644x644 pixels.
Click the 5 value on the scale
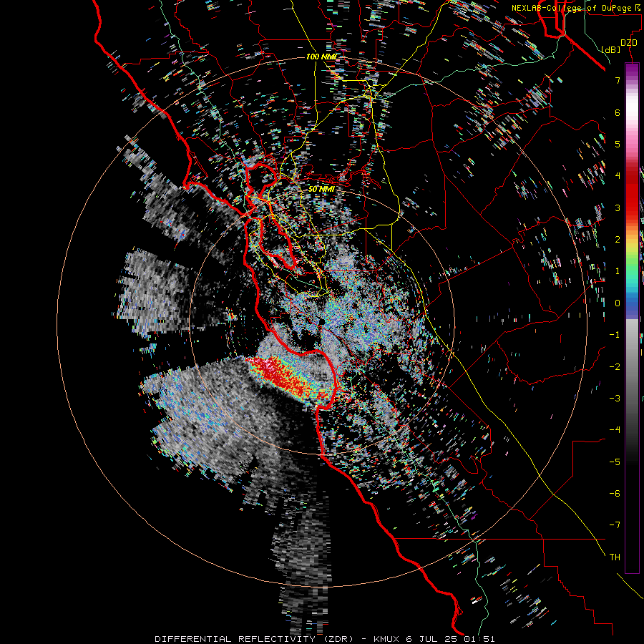click(618, 144)
